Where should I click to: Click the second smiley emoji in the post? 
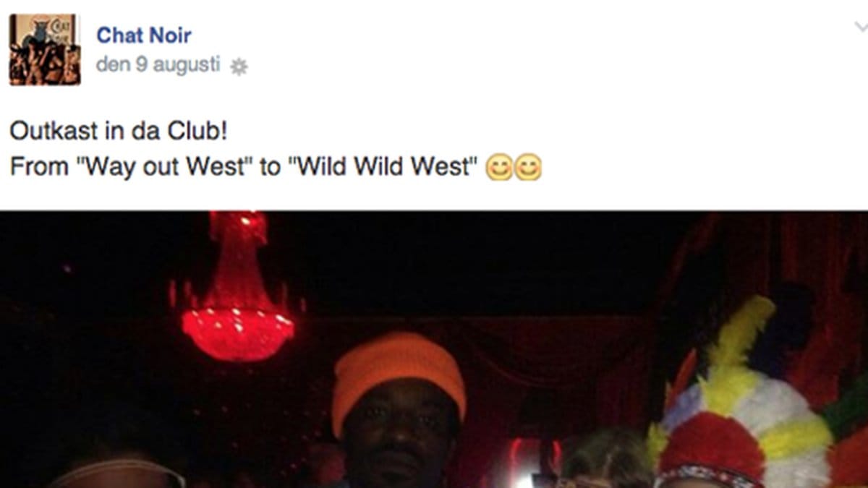click(527, 168)
